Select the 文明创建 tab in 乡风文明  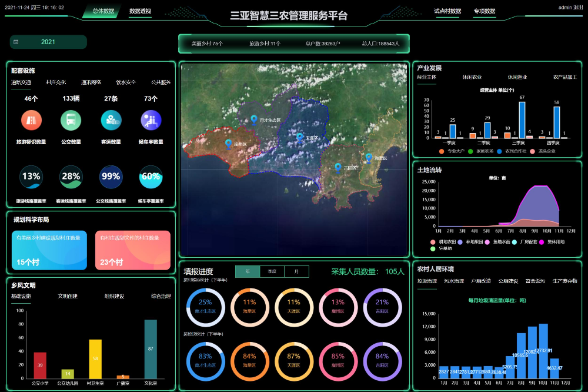[68, 296]
